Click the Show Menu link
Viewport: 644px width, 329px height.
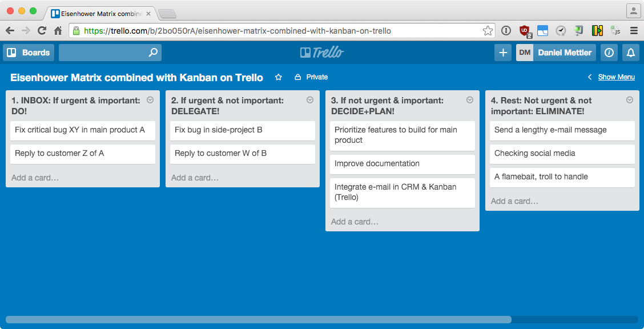[x=616, y=77]
